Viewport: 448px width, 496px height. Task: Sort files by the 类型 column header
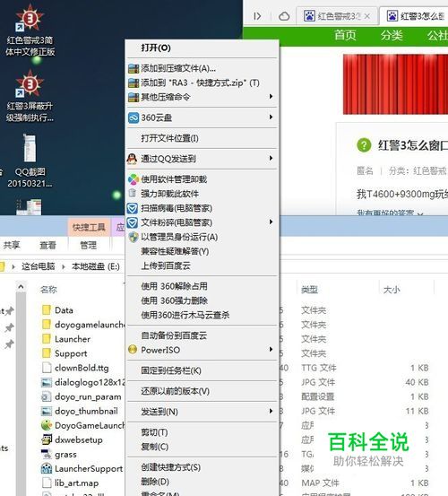point(309,290)
